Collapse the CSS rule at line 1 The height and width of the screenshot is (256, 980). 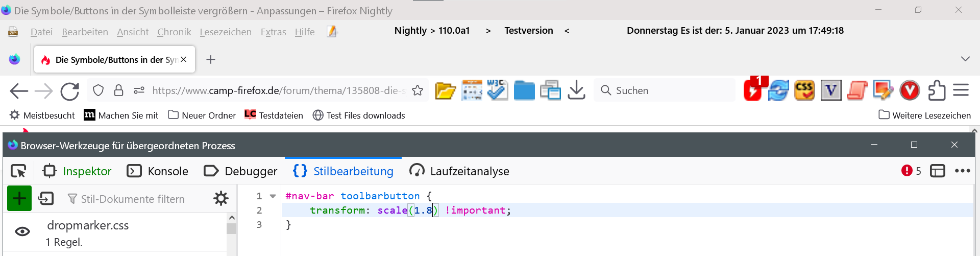(x=273, y=196)
